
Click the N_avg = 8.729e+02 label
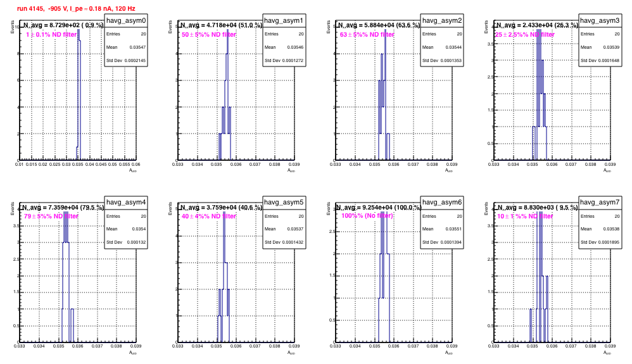pos(63,25)
